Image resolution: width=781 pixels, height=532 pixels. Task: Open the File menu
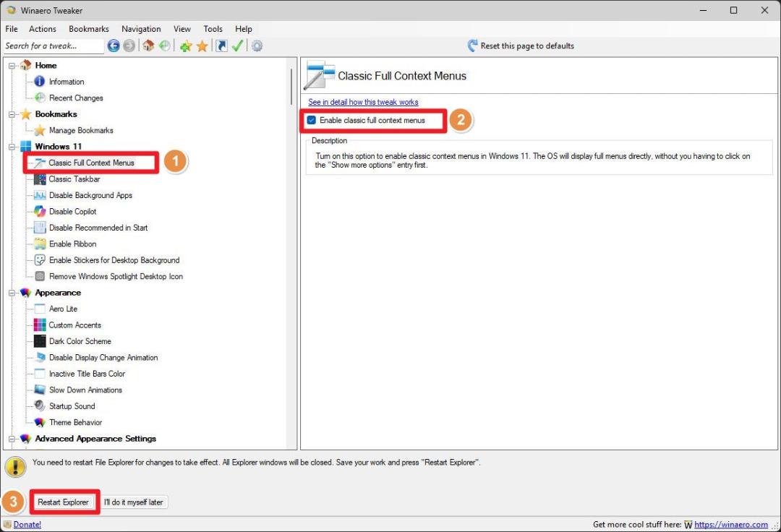[x=12, y=29]
